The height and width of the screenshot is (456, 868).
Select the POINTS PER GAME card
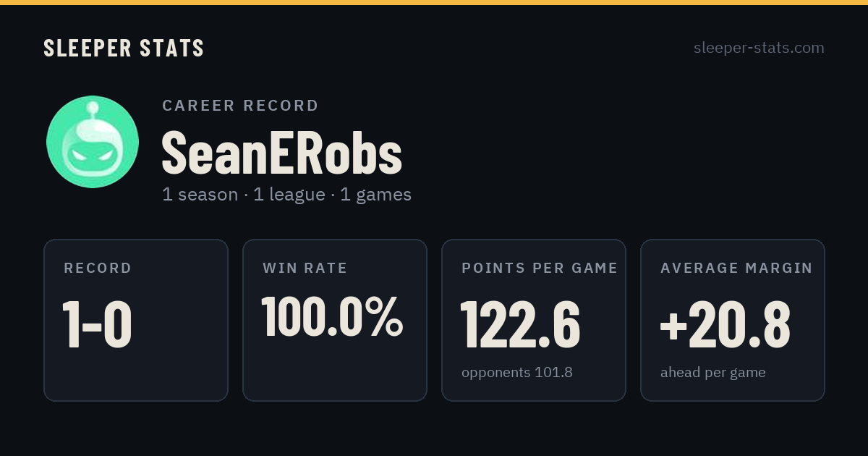pos(534,320)
